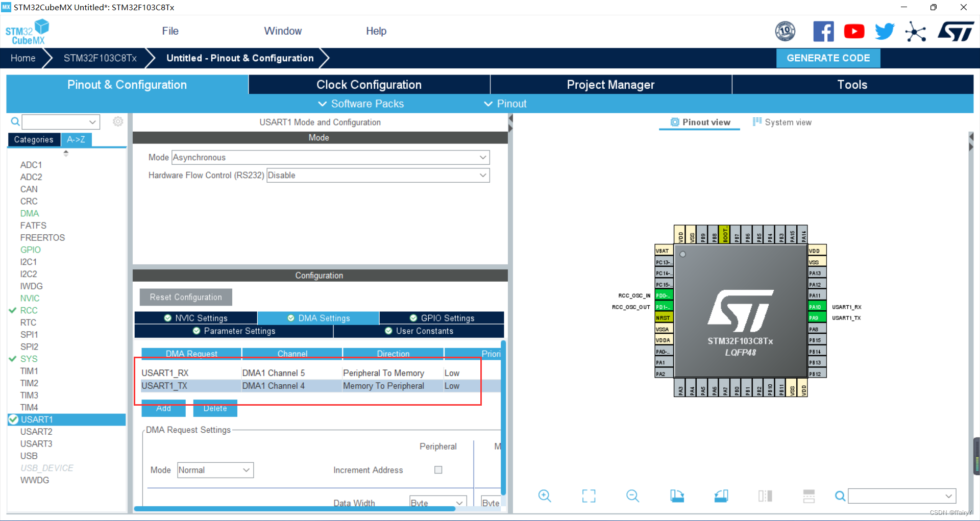Open the Window menu
The image size is (980, 521).
283,31
